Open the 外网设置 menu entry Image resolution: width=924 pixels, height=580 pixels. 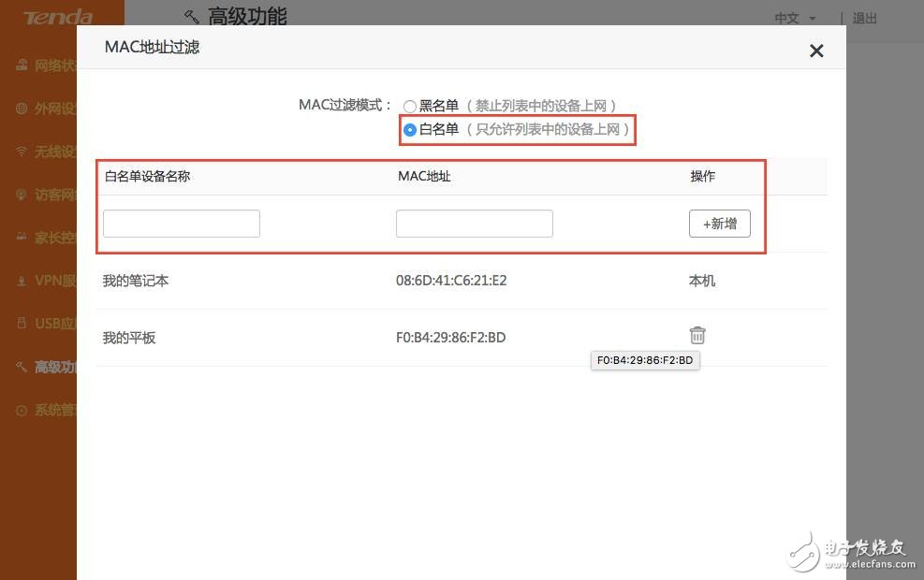[21, 108]
